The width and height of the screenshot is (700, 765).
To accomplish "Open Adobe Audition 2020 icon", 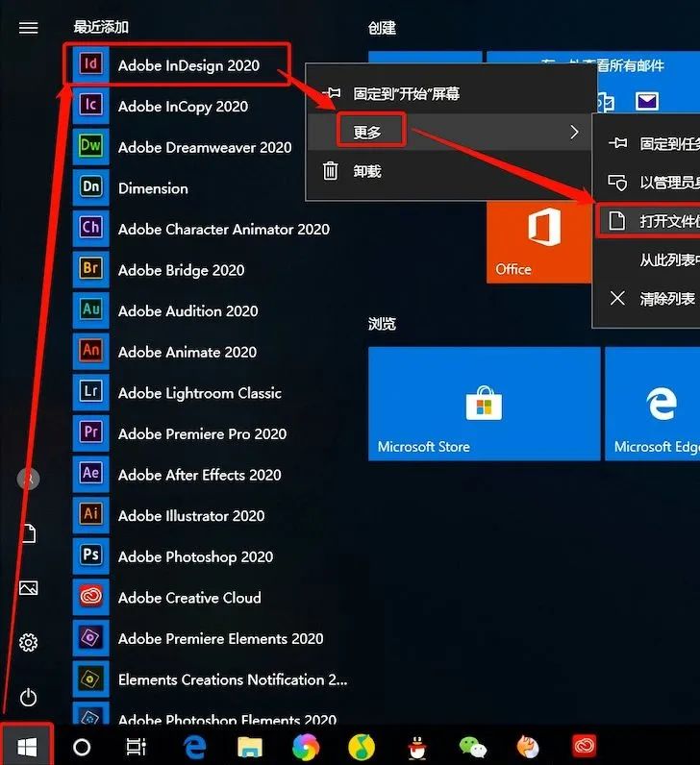I will pos(90,309).
